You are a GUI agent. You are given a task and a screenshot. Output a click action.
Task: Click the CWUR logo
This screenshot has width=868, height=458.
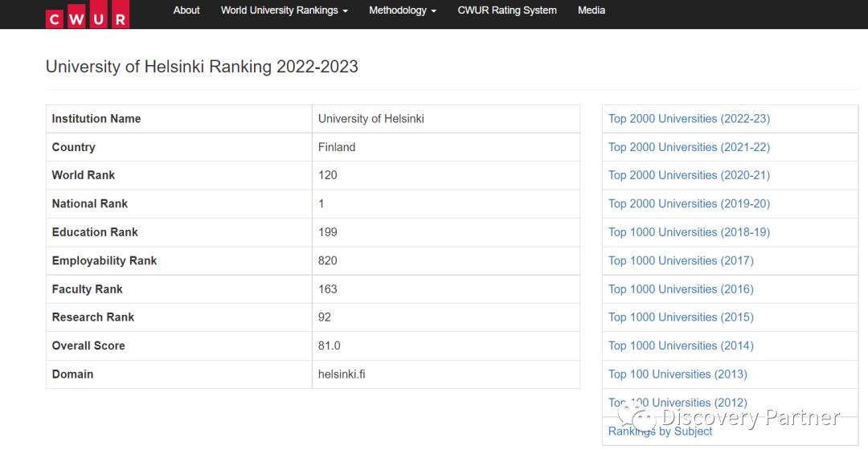[88, 14]
